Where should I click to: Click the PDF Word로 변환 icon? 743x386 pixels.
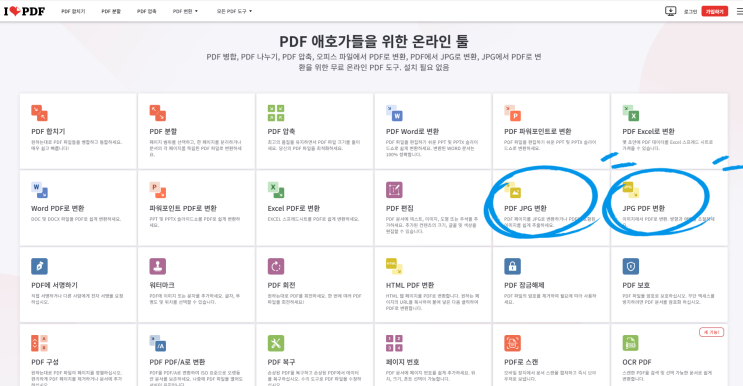pyautogui.click(x=394, y=113)
